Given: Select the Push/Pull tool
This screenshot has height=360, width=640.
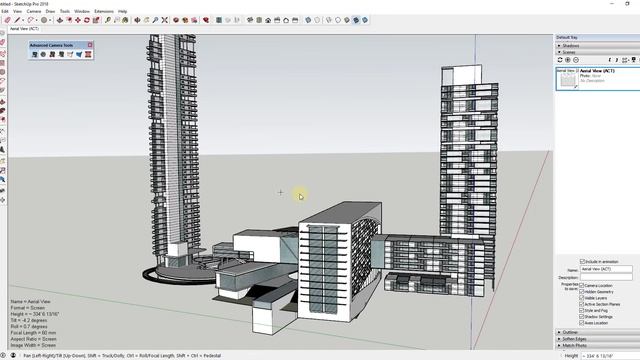Looking at the screenshot, I should point(60,20).
